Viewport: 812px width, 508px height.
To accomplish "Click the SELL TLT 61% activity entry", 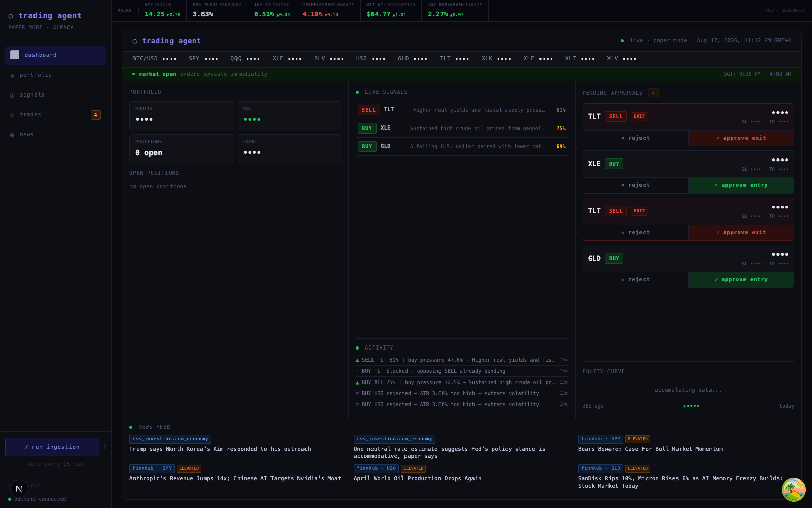I will [x=462, y=360].
